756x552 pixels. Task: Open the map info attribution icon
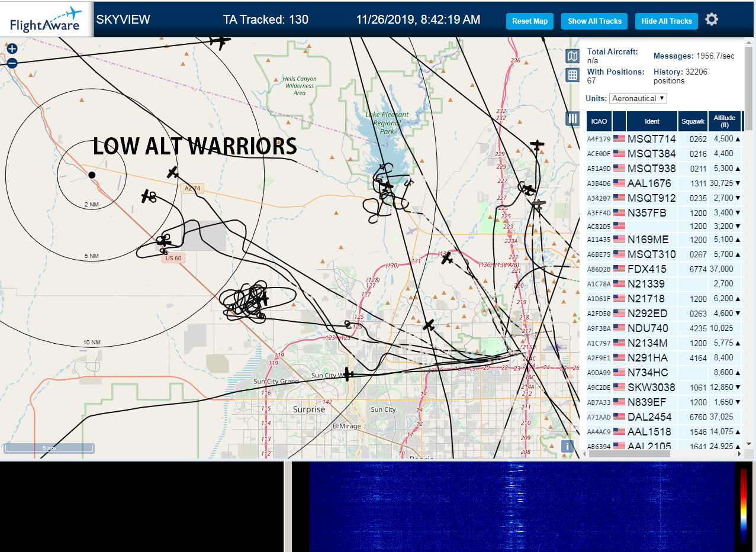pyautogui.click(x=567, y=447)
